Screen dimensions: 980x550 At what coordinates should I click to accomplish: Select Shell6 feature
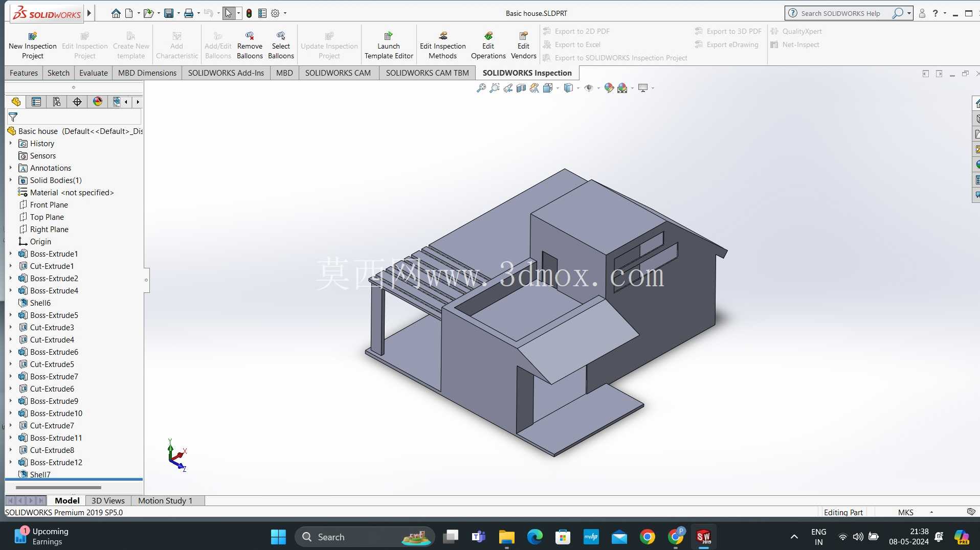[40, 303]
